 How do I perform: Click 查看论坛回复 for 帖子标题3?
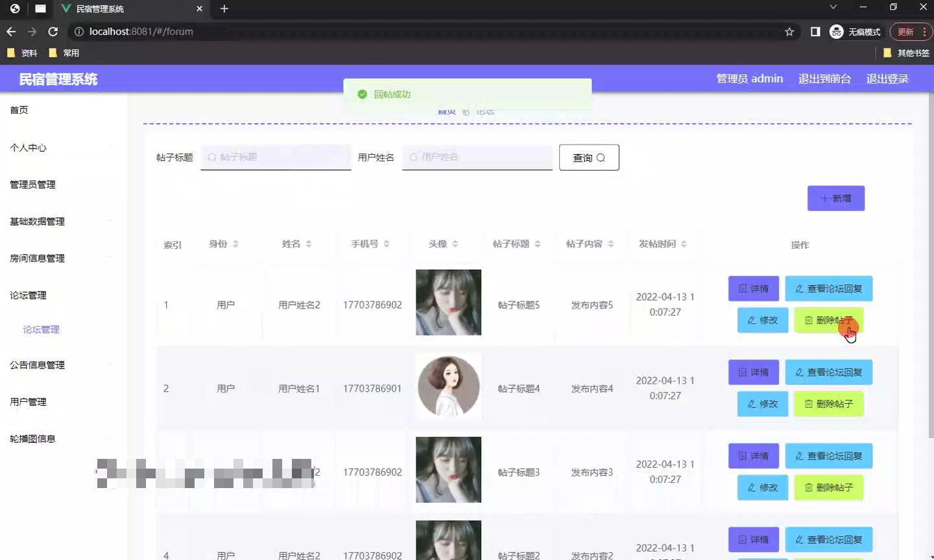[829, 456]
